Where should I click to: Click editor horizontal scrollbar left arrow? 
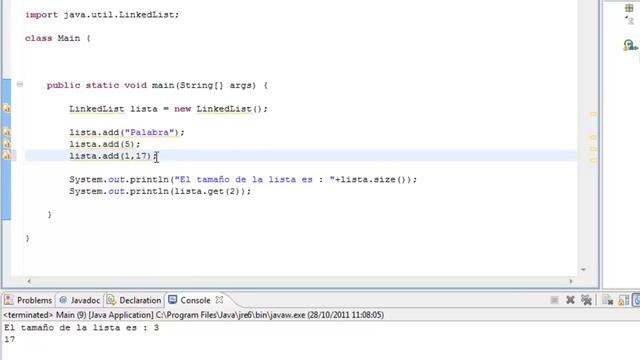click(x=29, y=281)
